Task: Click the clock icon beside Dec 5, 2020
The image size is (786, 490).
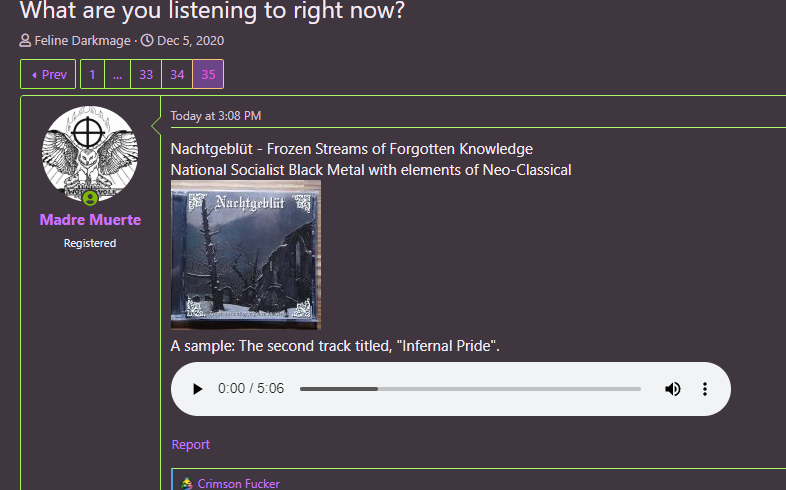Action: pos(147,41)
